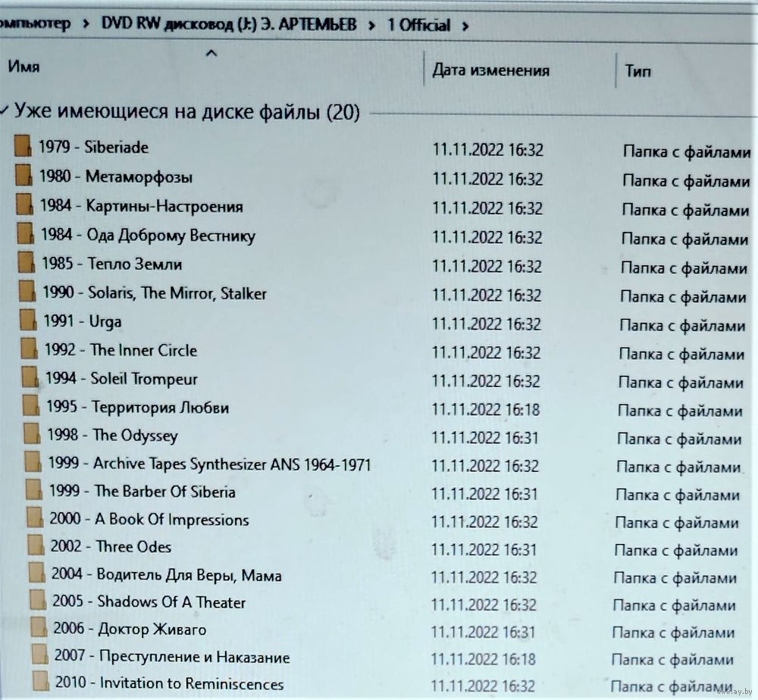Select folder name 1985 - Тепло Земли

[x=111, y=264]
